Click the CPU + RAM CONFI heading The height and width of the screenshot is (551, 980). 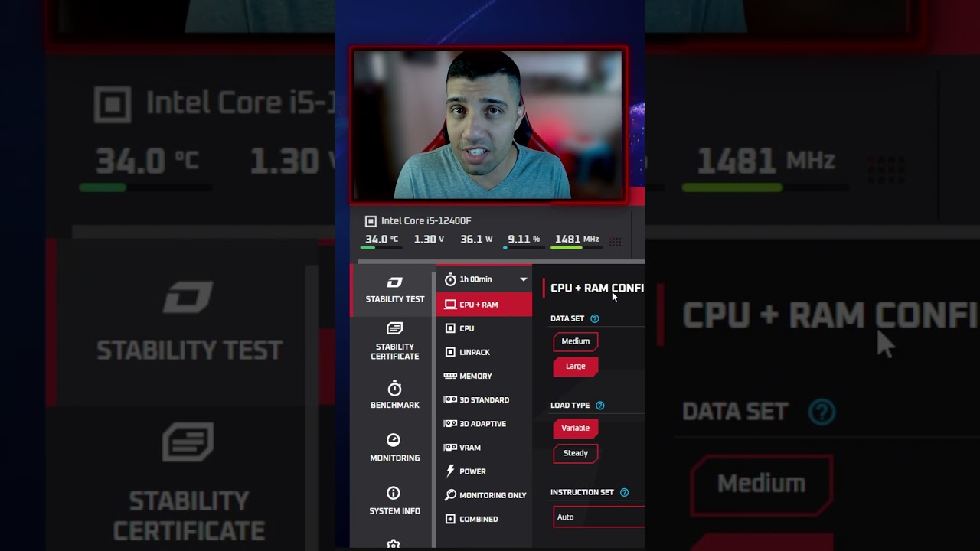tap(597, 289)
